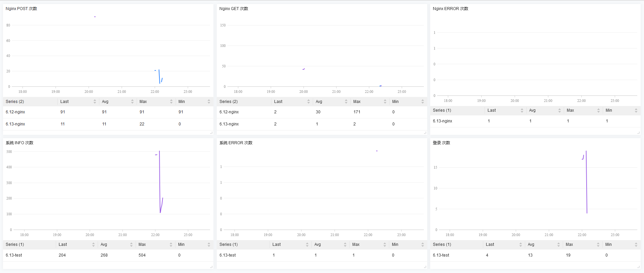Viewport: 644px width, 273px height.
Task: Sort 登录 次数 table by Min column icon
Action: (636, 245)
